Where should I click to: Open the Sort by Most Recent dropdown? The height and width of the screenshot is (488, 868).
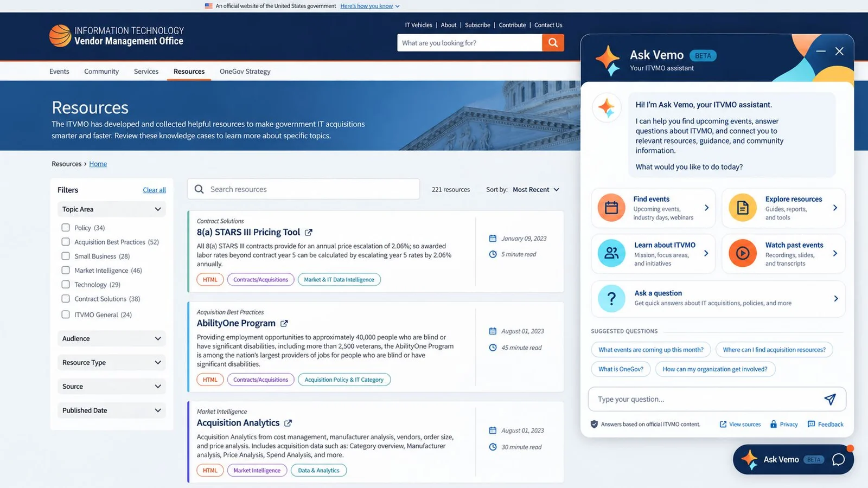[536, 190]
